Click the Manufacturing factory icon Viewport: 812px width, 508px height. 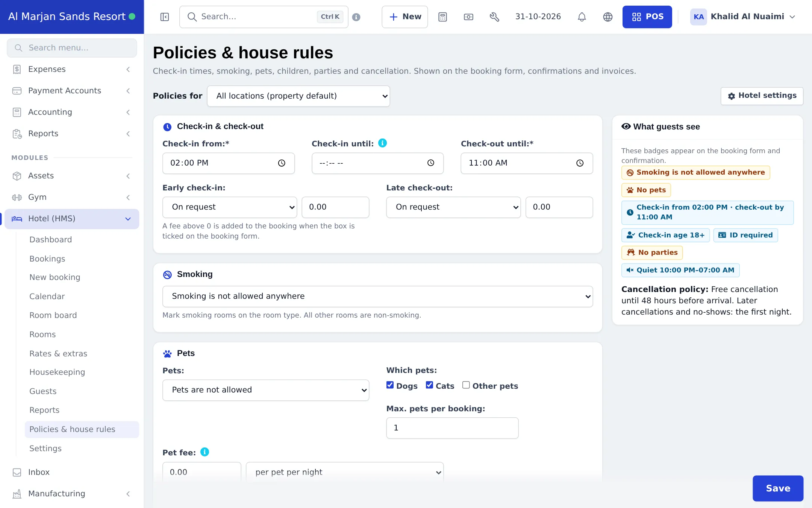[17, 494]
